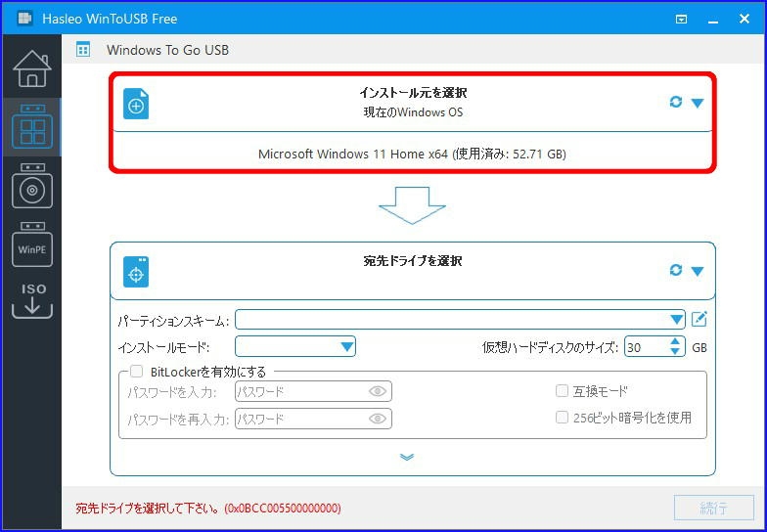Screen dimensions: 767x532
Task: Open the title bar options menu icon
Action: [681, 20]
